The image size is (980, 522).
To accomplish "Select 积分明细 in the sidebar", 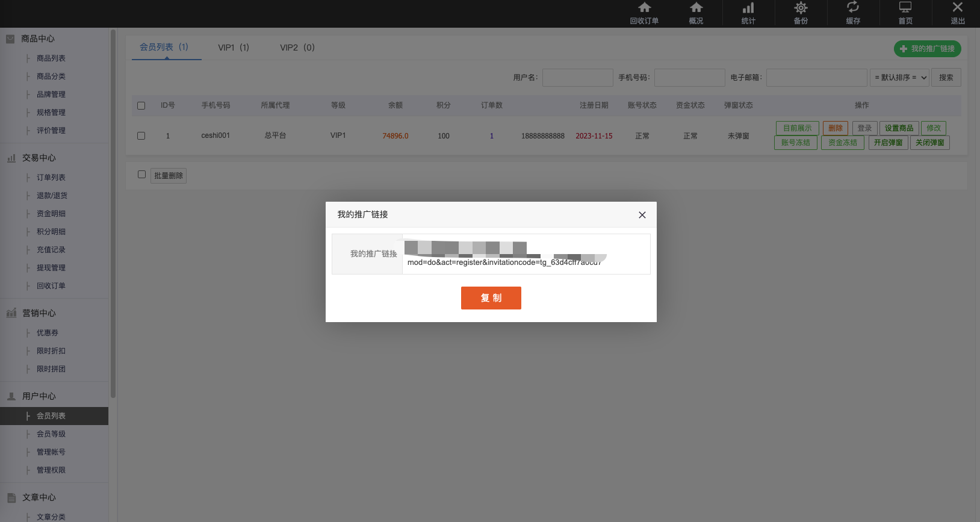I will (51, 232).
